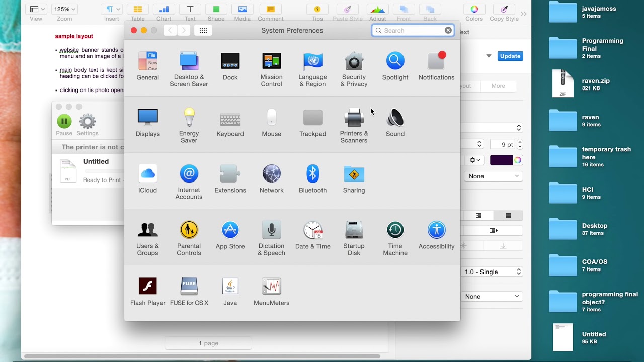The image size is (644, 362).
Task: Click Update button in Pages sidebar
Action: pos(510,56)
